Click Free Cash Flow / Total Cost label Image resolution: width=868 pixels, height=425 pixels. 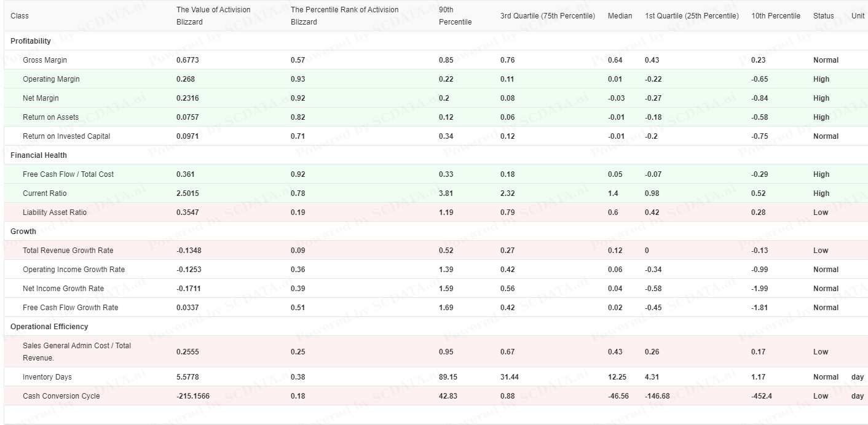pos(68,174)
